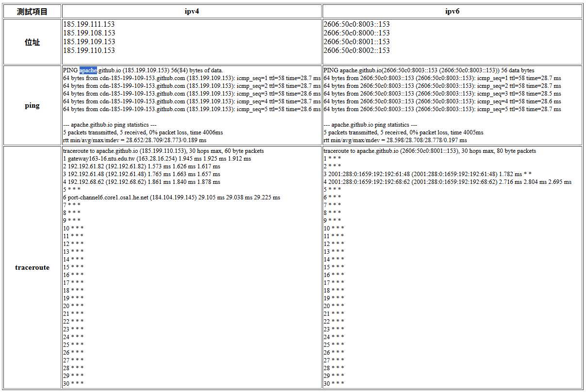Image resolution: width=586 pixels, height=392 pixels.
Task: Click ipv4 ping line with icmp_seq=3
Action: point(192,94)
